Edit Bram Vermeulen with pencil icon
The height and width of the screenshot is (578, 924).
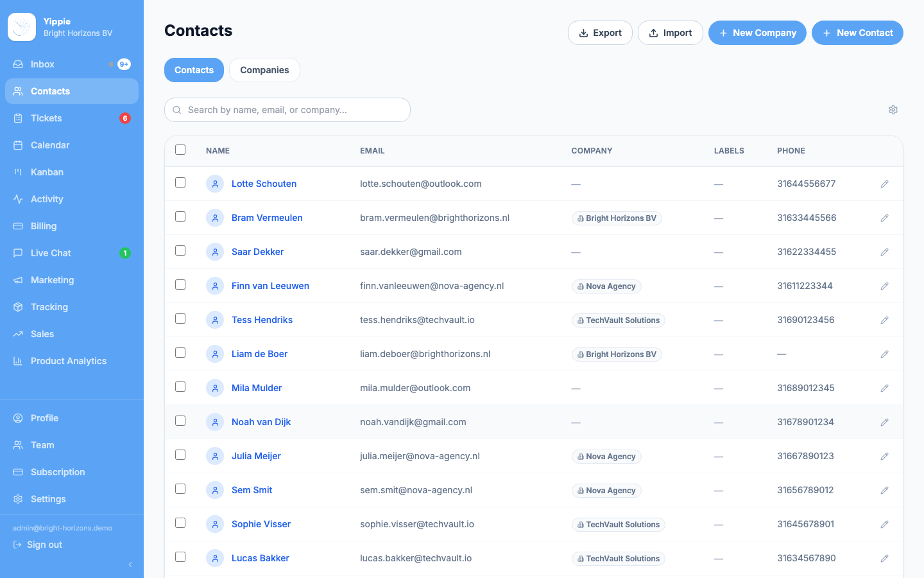(x=884, y=218)
